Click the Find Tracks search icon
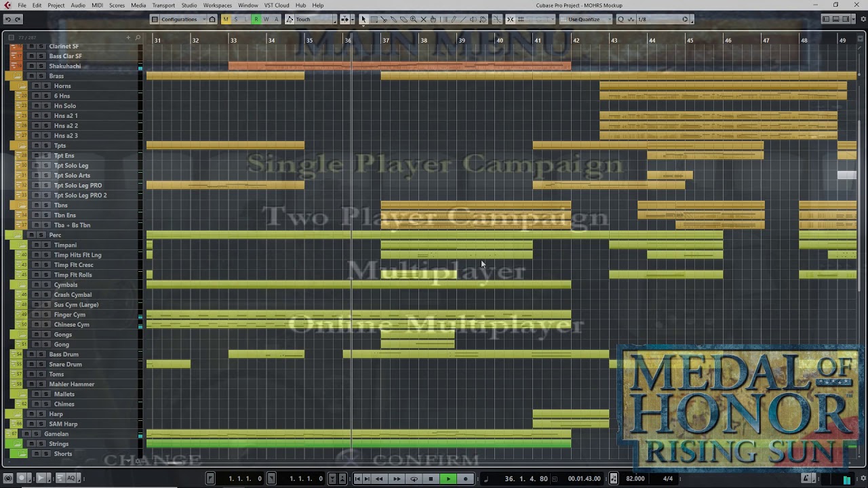 coord(138,37)
